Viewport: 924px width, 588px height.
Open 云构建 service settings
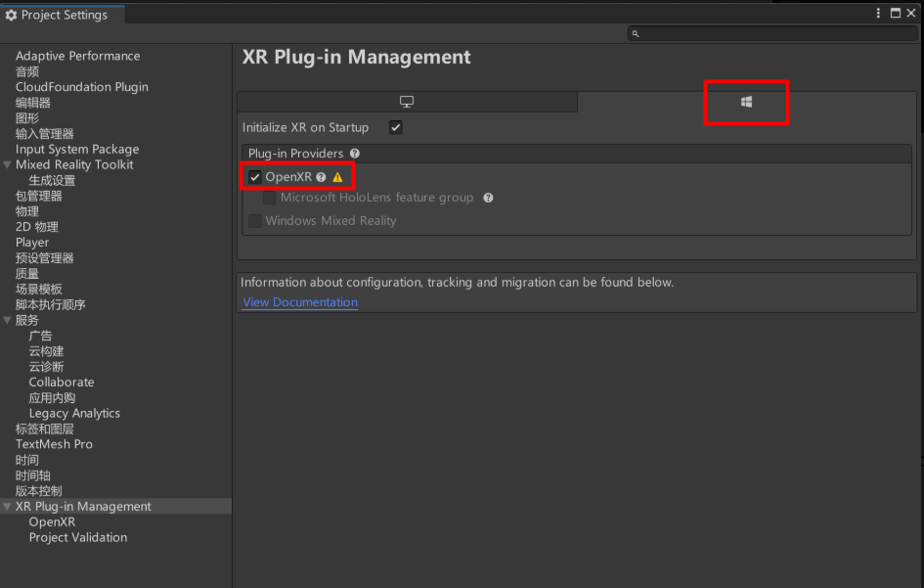(47, 351)
